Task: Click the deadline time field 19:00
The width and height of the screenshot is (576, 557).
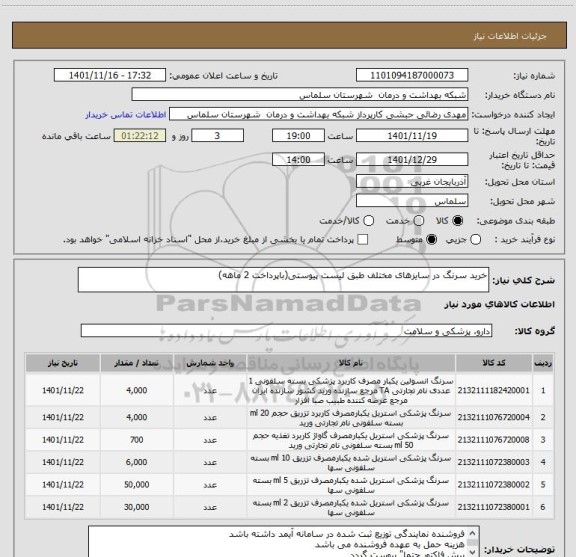Action: 298,136
